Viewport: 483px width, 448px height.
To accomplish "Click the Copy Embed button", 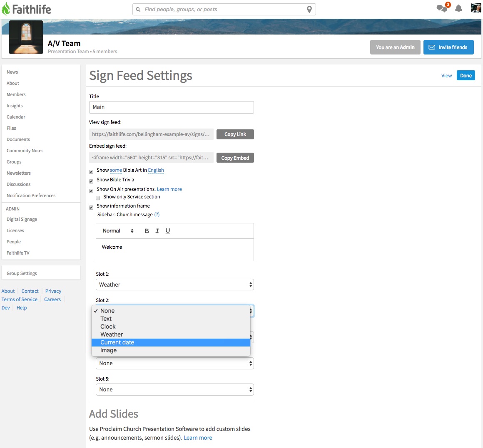I will click(x=235, y=158).
